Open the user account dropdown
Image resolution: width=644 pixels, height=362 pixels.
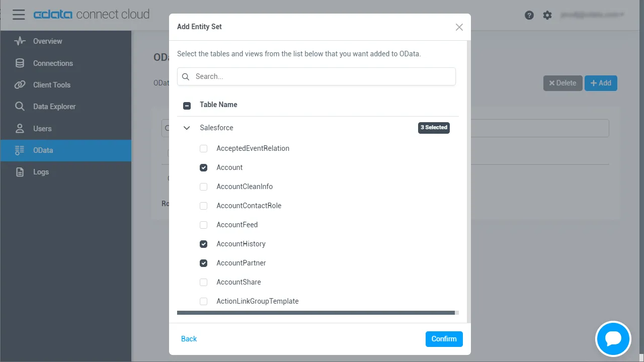coord(592,15)
